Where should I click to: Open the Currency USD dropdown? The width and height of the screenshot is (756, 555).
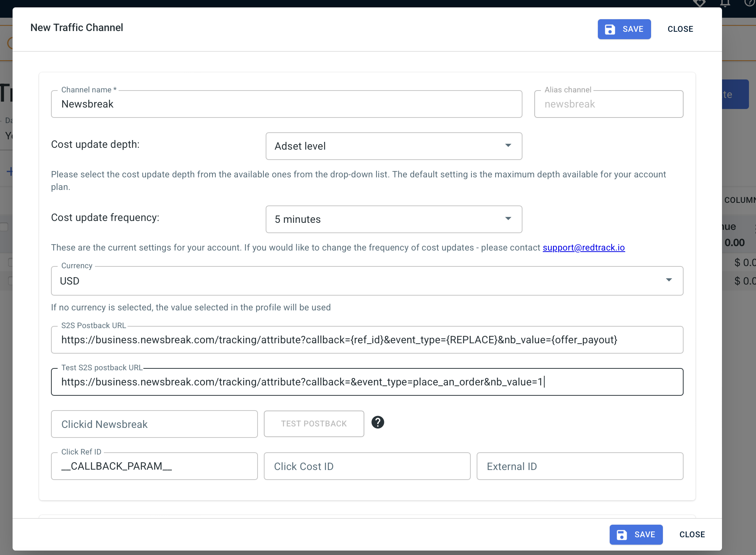(x=367, y=281)
